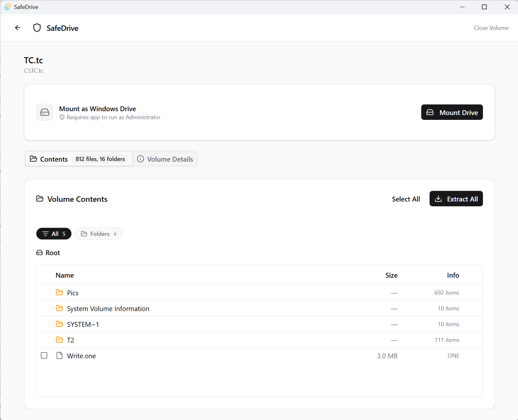Filter list by Folders only

coord(98,234)
